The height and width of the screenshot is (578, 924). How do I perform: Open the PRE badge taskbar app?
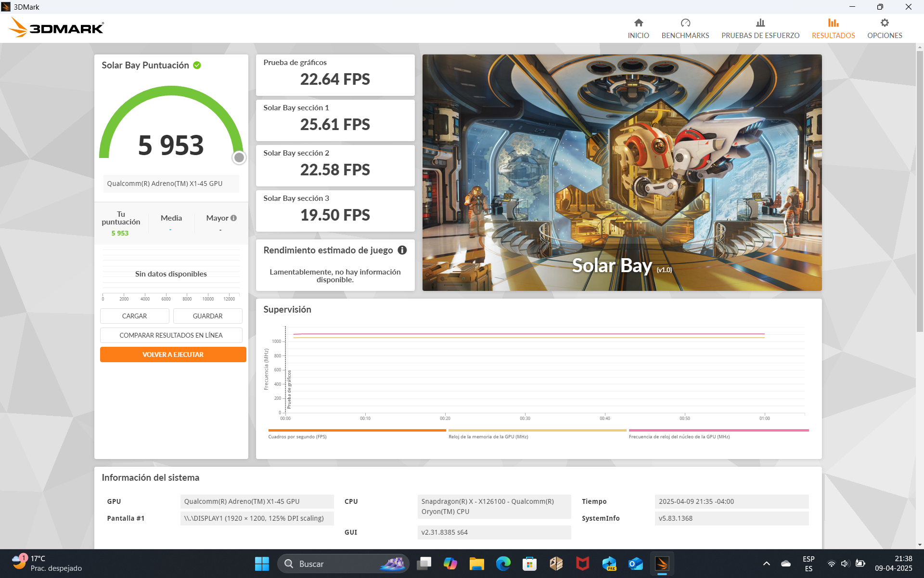coord(609,564)
